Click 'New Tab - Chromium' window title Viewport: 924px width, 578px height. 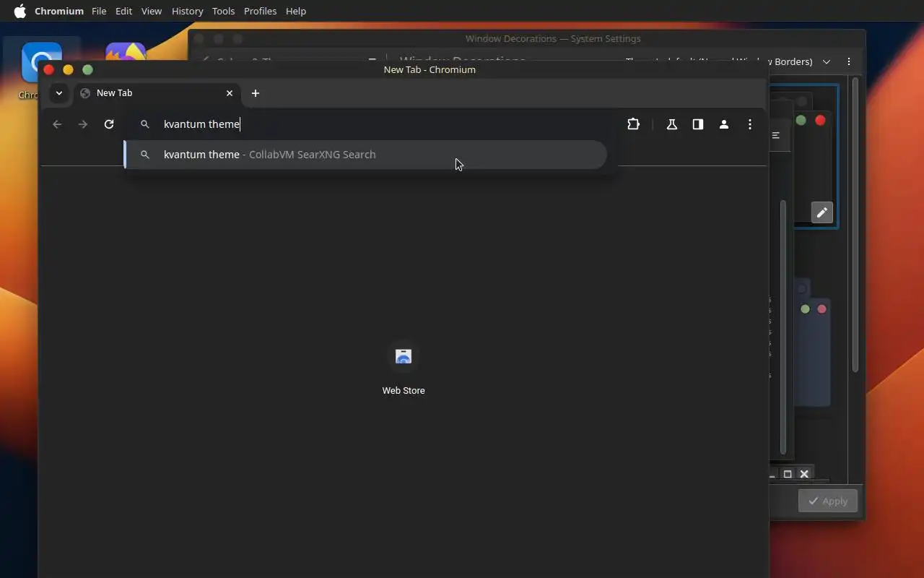[430, 69]
